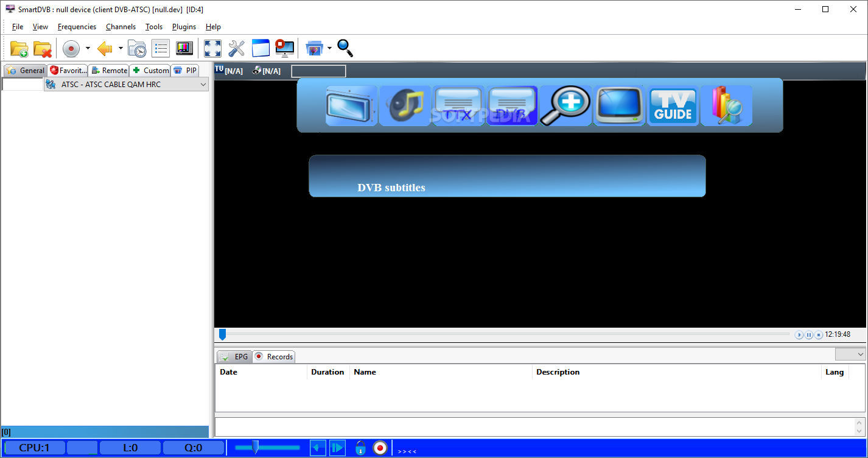868x458 pixels.
Task: Open the scheduler folder-with-clock icon
Action: (x=137, y=48)
